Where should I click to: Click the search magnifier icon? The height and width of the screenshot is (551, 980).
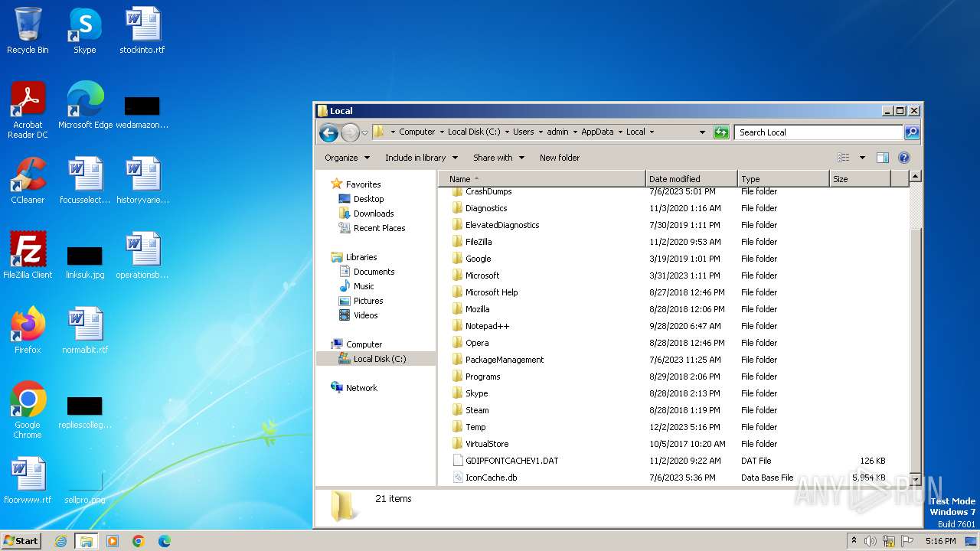[x=911, y=132]
